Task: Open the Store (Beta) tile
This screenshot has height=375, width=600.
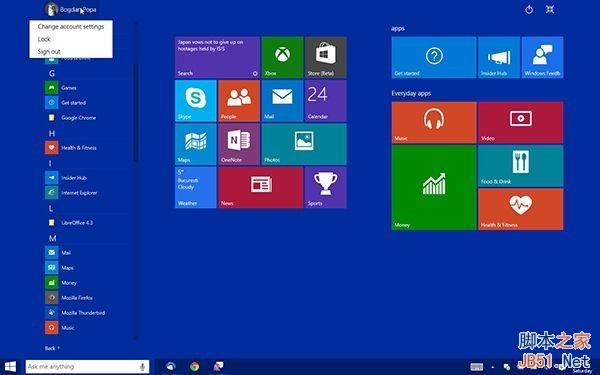Action: (x=326, y=57)
